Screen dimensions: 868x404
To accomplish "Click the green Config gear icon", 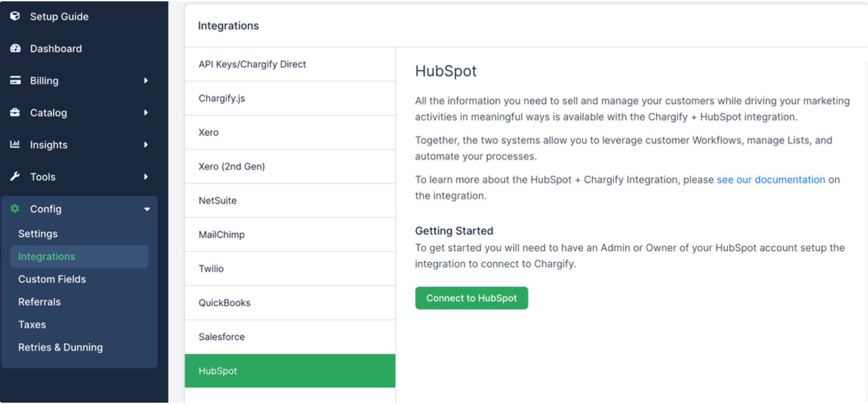I will (x=15, y=209).
